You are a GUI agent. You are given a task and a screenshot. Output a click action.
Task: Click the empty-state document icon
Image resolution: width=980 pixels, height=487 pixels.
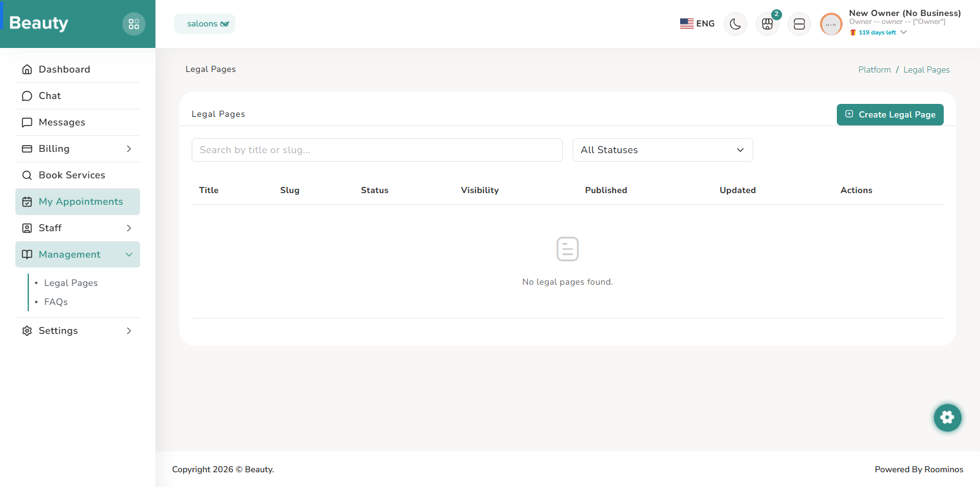pos(568,249)
